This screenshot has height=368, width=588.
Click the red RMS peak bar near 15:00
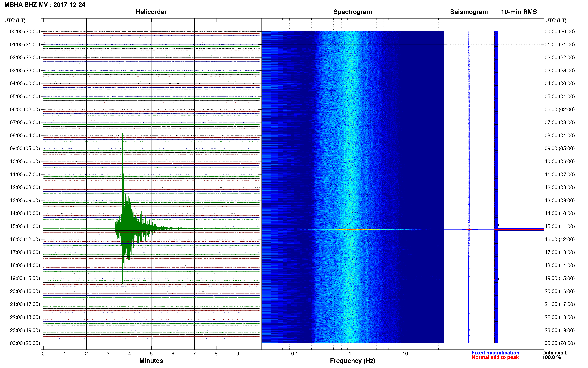(519, 229)
